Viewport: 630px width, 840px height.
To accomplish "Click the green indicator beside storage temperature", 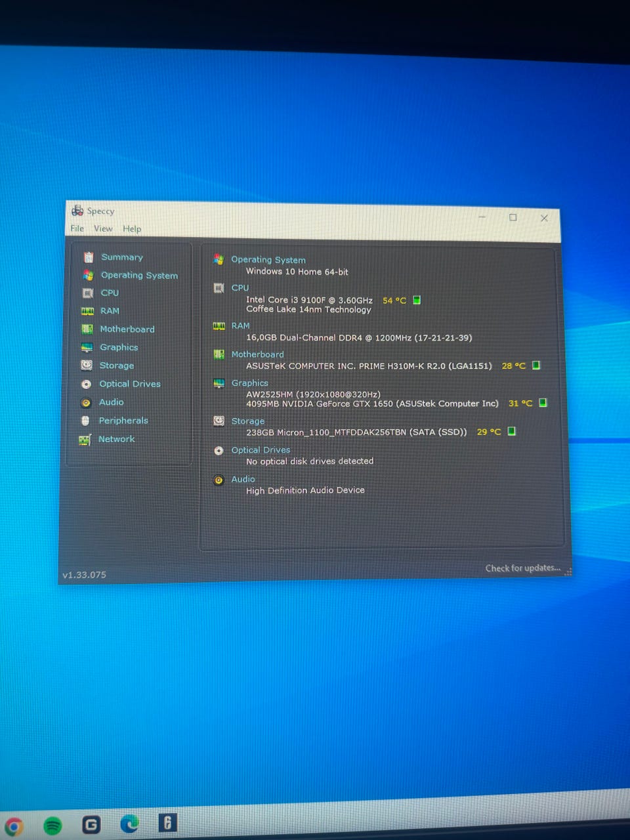I will click(512, 431).
